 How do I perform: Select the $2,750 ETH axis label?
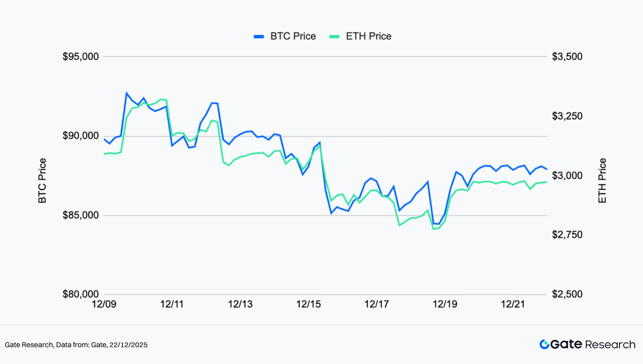(567, 235)
